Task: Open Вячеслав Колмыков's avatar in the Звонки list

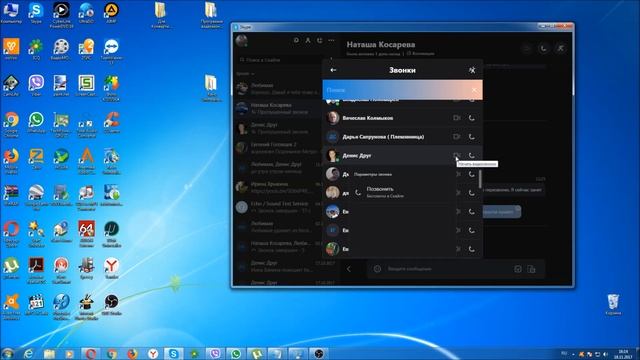Action: (333, 118)
